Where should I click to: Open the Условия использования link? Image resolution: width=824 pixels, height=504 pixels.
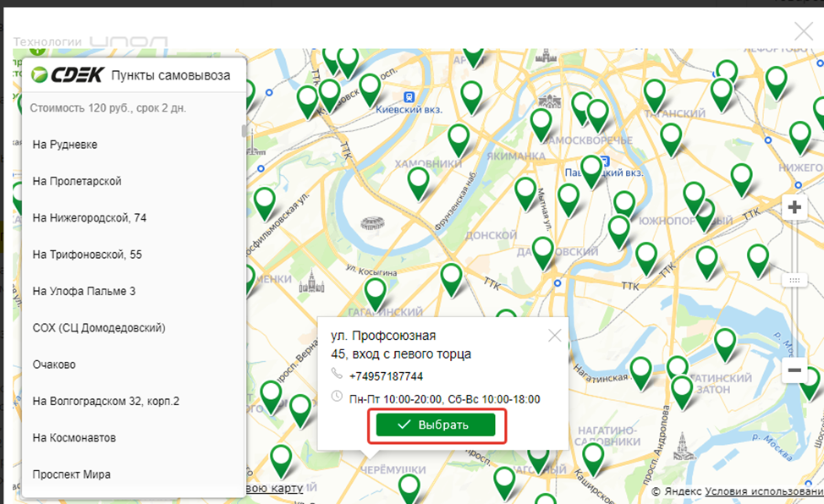click(x=764, y=491)
